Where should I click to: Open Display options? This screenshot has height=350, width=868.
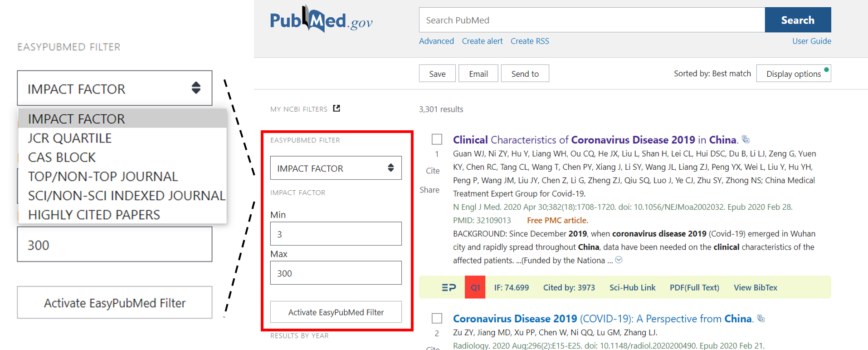[794, 74]
